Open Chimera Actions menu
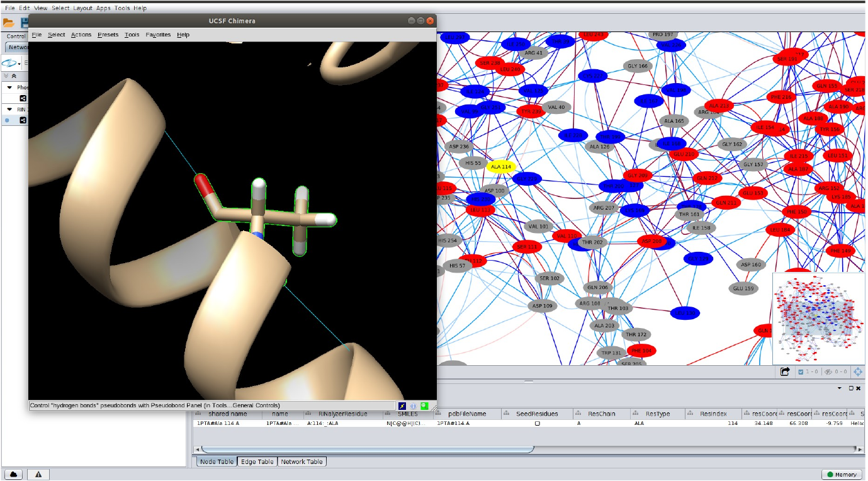 point(81,35)
